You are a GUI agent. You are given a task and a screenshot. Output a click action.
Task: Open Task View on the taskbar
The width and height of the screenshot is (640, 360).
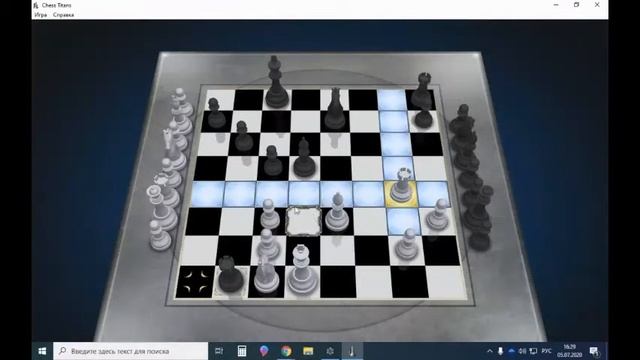click(x=219, y=351)
